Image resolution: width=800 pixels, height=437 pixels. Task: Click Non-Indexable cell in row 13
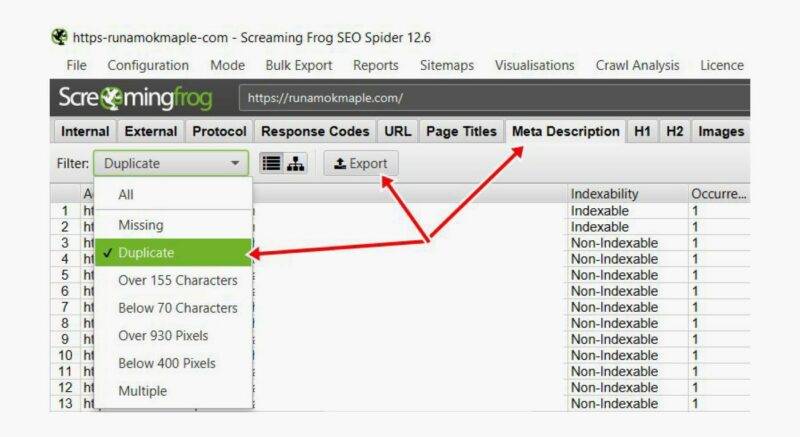point(627,403)
